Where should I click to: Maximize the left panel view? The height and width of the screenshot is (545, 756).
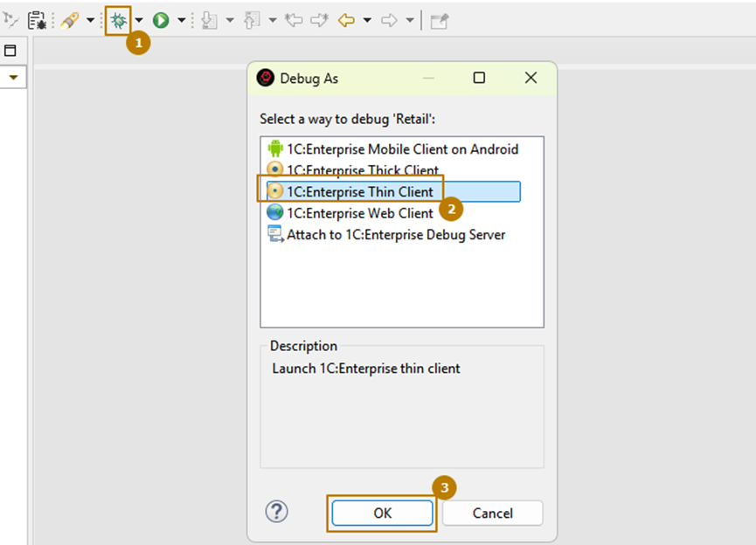(x=10, y=51)
